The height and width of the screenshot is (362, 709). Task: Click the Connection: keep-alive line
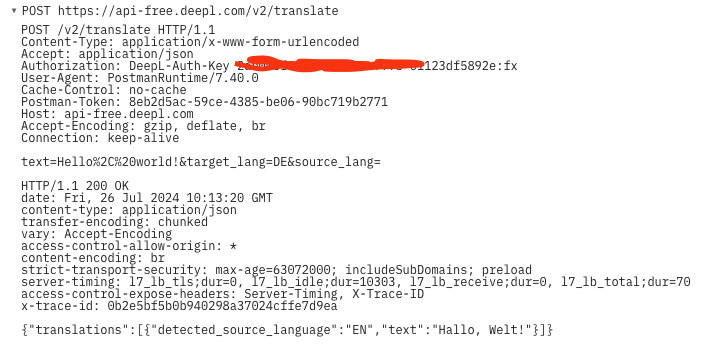[x=100, y=138]
